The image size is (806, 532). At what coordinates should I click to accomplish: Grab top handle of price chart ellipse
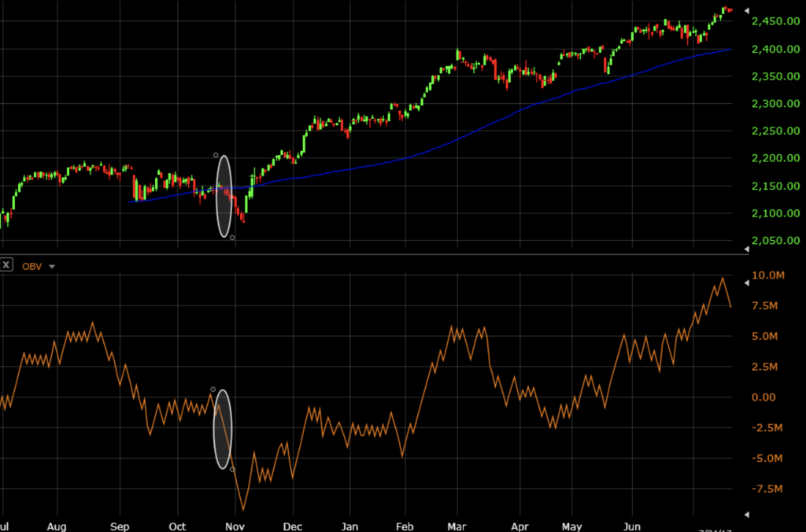(x=216, y=155)
